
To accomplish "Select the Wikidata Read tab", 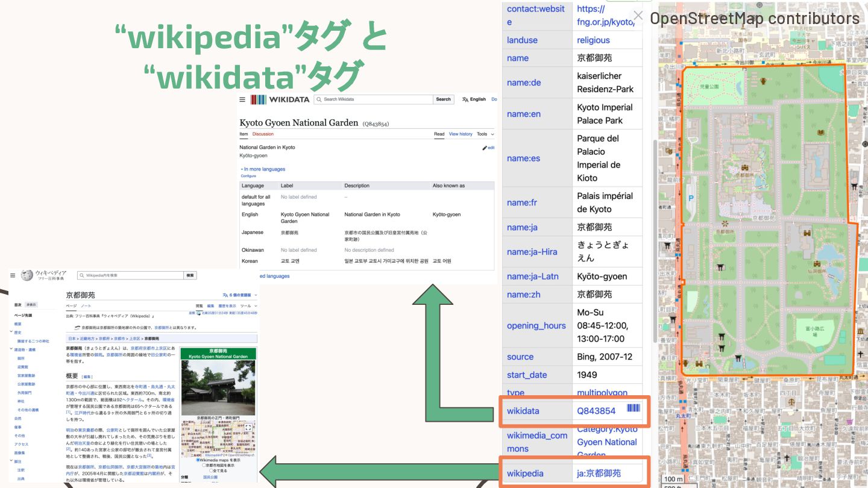I will [x=439, y=134].
